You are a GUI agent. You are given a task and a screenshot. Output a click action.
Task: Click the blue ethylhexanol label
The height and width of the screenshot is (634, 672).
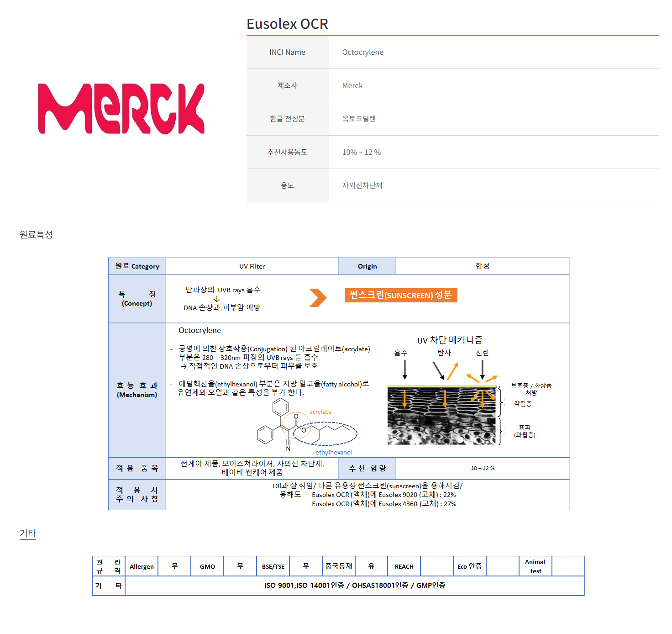click(333, 452)
